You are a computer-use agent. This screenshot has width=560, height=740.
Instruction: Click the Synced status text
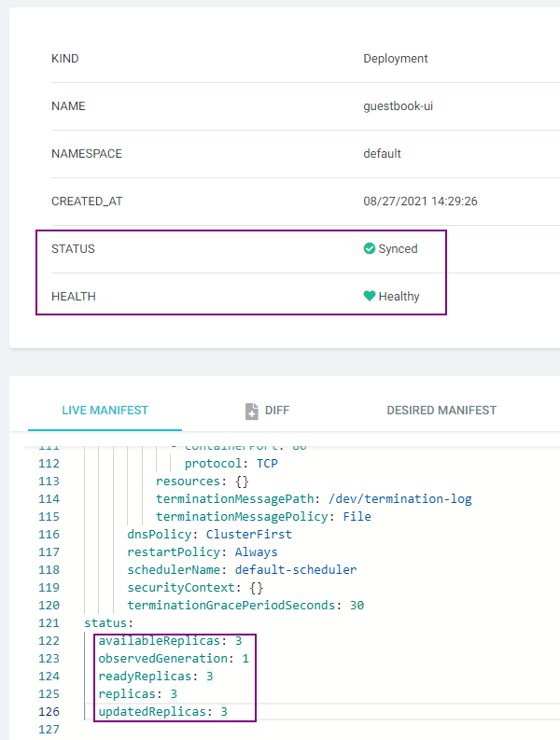tap(398, 249)
